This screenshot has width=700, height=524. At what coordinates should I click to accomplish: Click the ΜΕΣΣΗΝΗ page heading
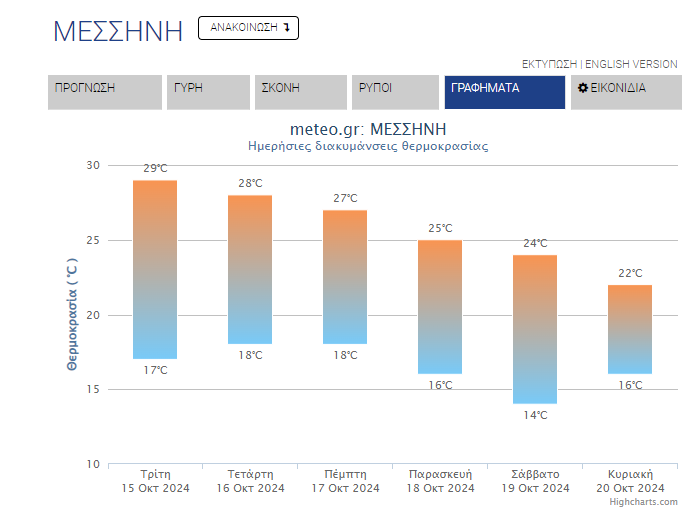coord(118,31)
